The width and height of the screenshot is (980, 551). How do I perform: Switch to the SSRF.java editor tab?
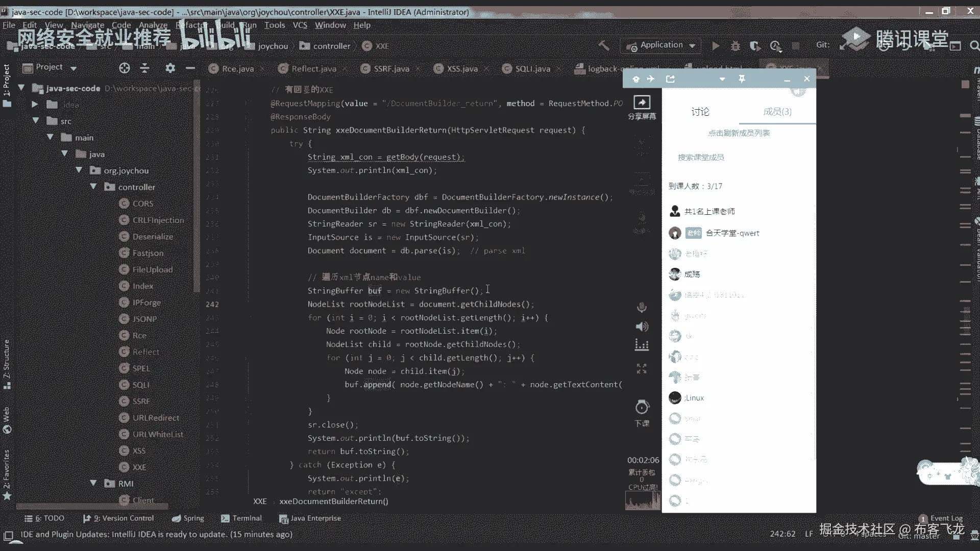pyautogui.click(x=391, y=68)
